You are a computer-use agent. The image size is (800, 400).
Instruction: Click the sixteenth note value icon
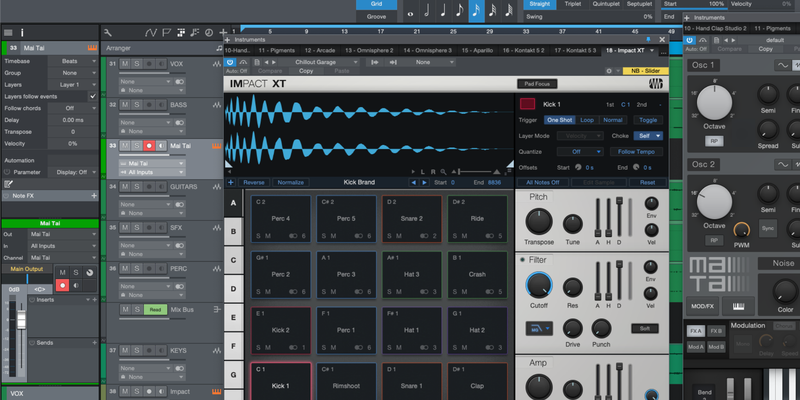click(x=477, y=11)
